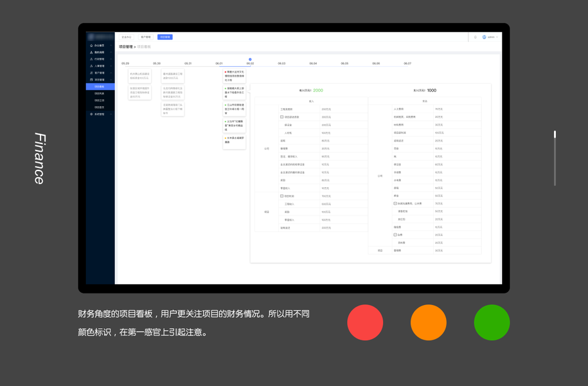Screen dimensions: 588x386
Task: Select the blue 项目管理 top tab
Action: point(165,37)
